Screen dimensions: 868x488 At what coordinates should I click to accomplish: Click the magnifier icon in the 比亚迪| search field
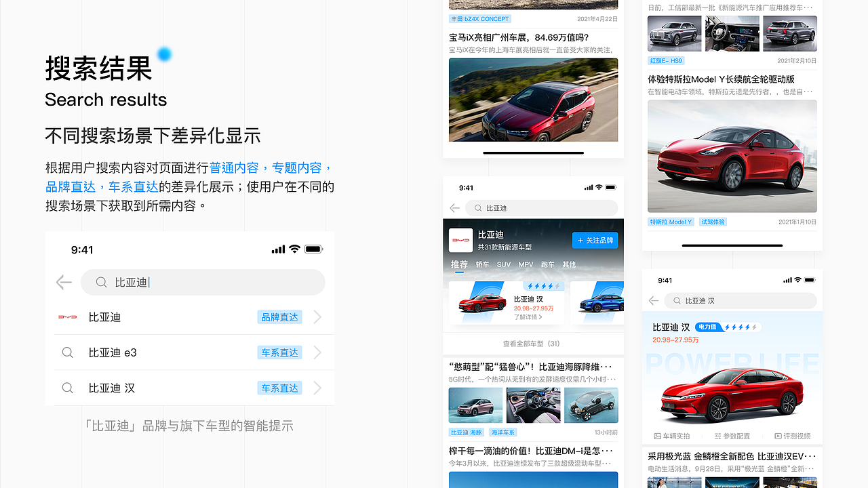(101, 283)
